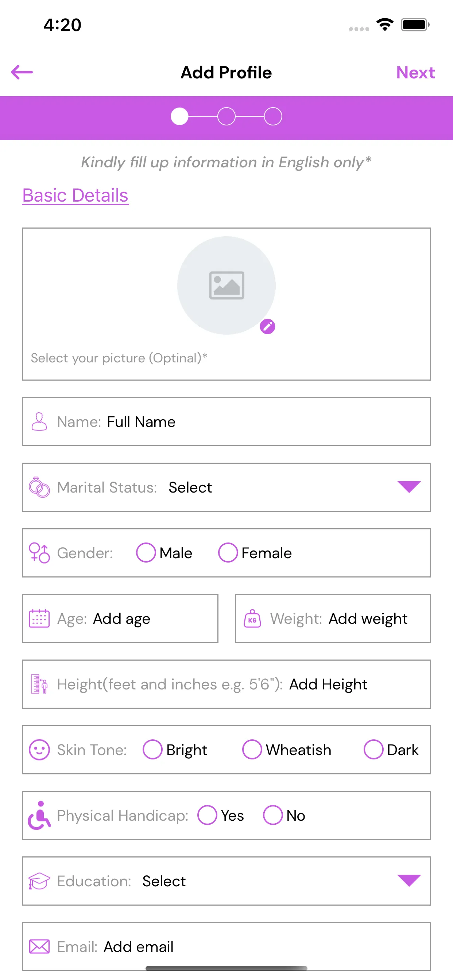Choose Bright skin tone option
Screen dimensions: 453x980
coord(153,750)
